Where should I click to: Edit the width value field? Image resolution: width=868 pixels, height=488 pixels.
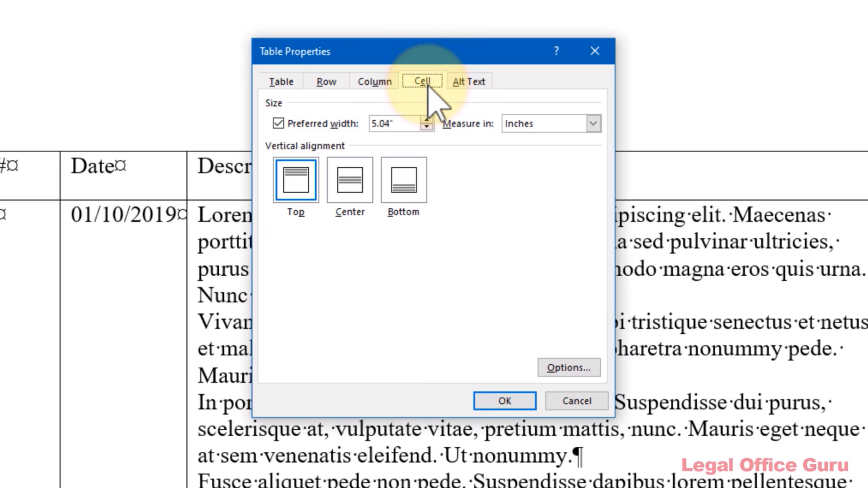click(393, 123)
